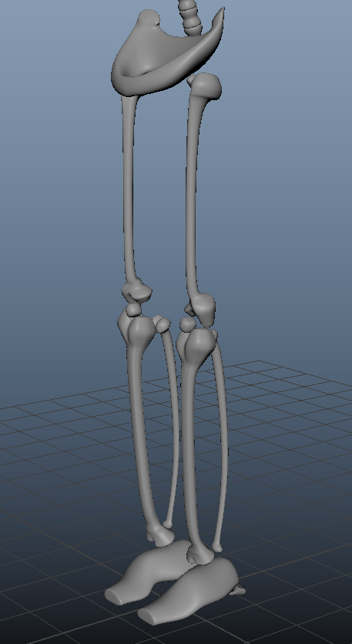Select the spine vertebrae above the pelvis
Image resolution: width=352 pixels, height=644 pixels.
(x=190, y=16)
